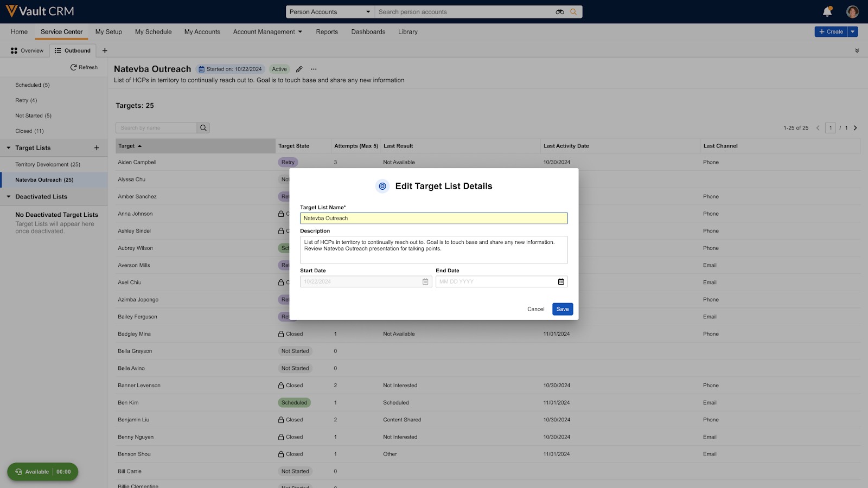Collapse the Deactivated Lists section
This screenshot has width=868, height=488.
tap(9, 197)
